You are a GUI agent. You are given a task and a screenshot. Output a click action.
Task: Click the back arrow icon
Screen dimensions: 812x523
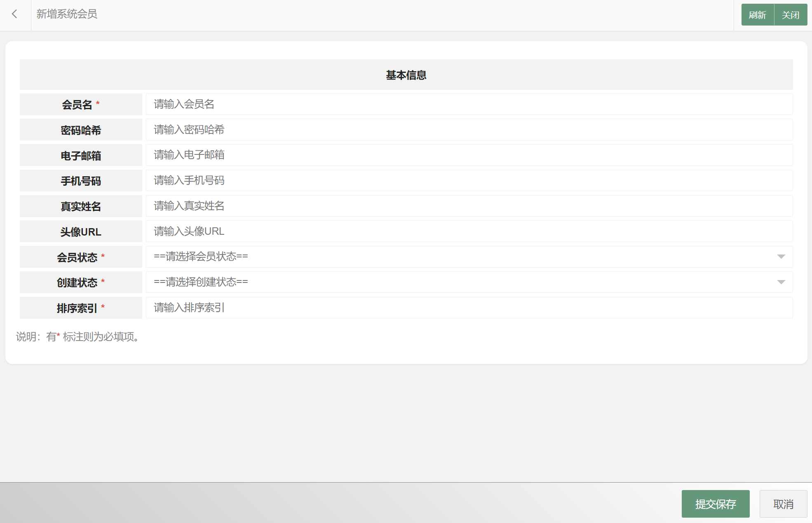tap(15, 14)
